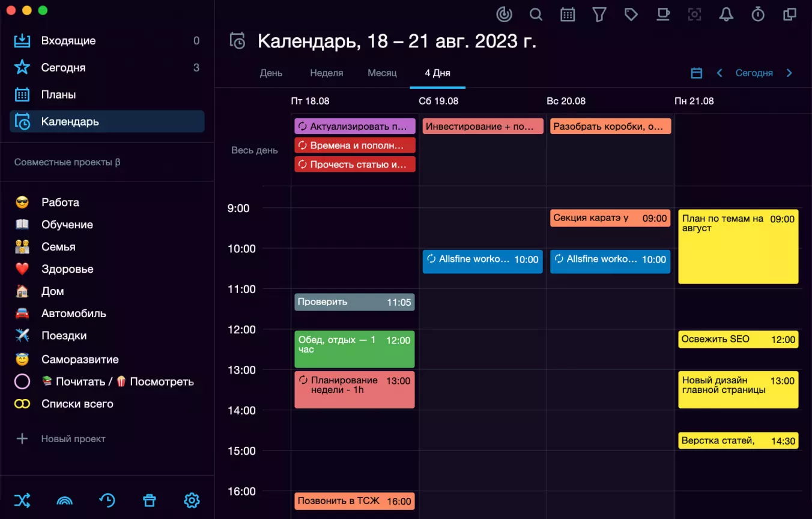This screenshot has height=519, width=812.
Task: Open the settings gear icon
Action: (x=192, y=500)
